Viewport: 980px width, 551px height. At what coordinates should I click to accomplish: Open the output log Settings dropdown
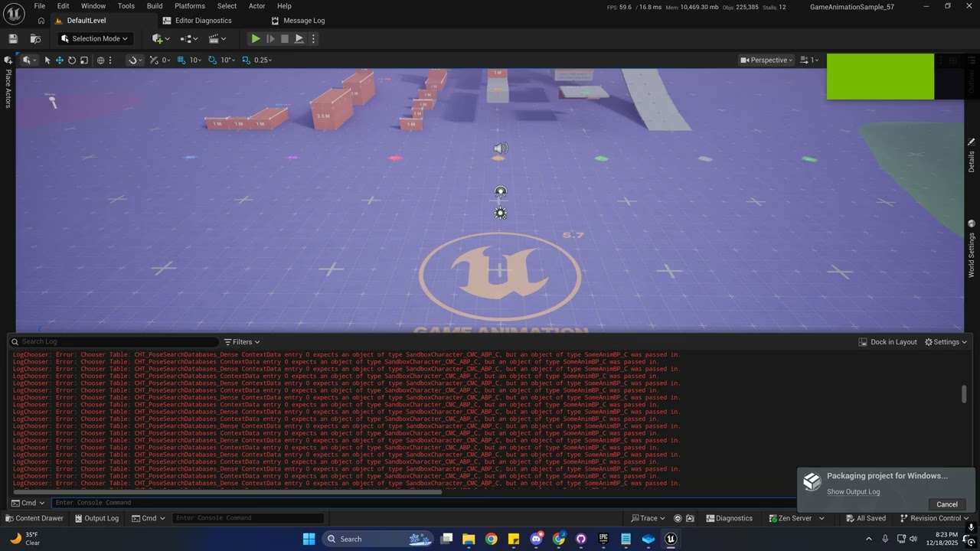tap(946, 342)
